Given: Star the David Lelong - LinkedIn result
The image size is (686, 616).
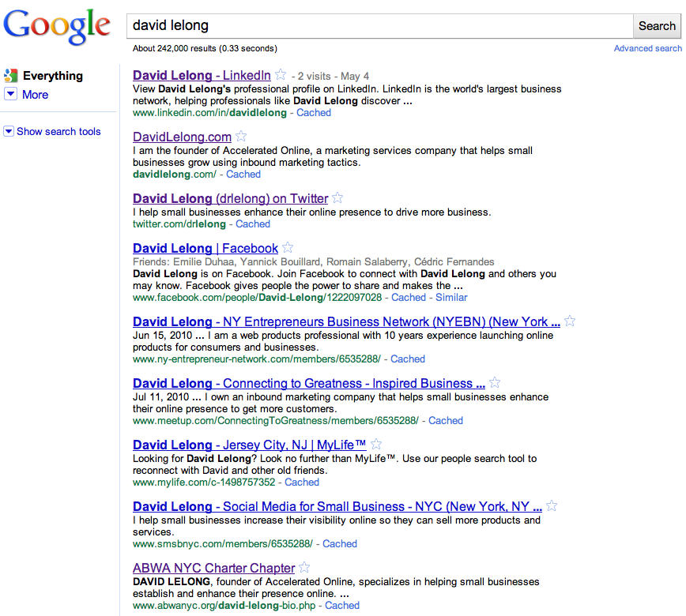Looking at the screenshot, I should pos(281,75).
